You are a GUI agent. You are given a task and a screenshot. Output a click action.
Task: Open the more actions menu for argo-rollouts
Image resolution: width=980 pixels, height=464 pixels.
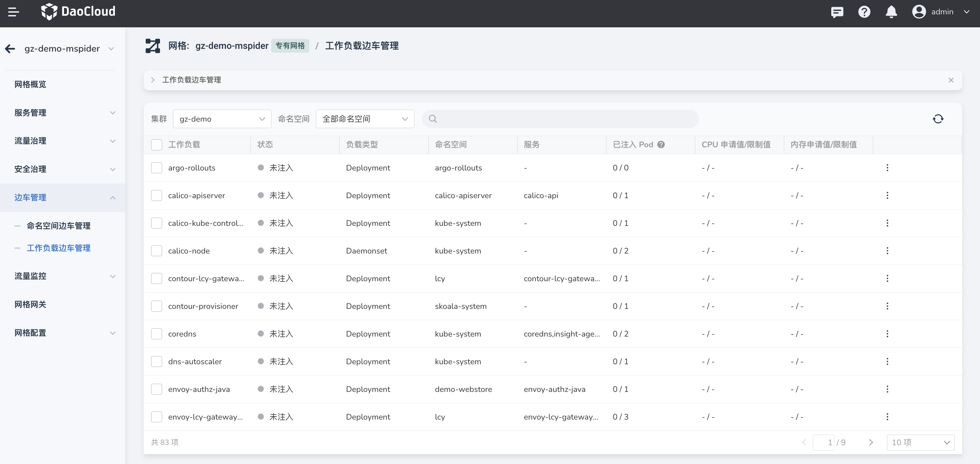tap(887, 167)
